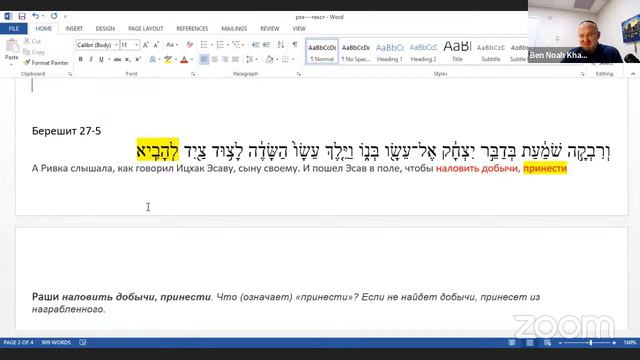The width and height of the screenshot is (640, 360).
Task: Click the Numbering list icon
Action: coord(220,45)
